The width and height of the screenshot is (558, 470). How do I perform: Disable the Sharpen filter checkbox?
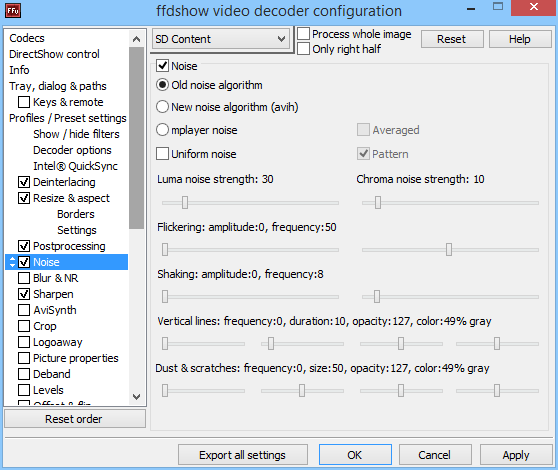tap(24, 294)
